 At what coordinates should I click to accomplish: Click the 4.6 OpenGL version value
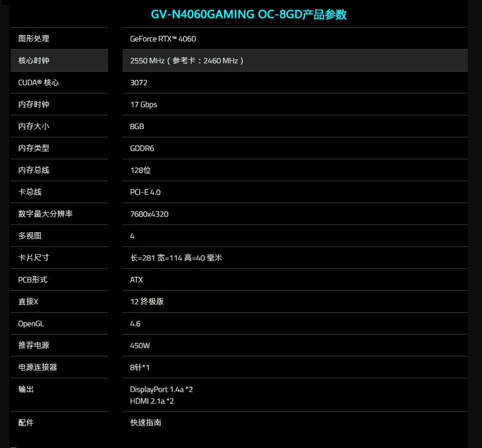pyautogui.click(x=135, y=324)
